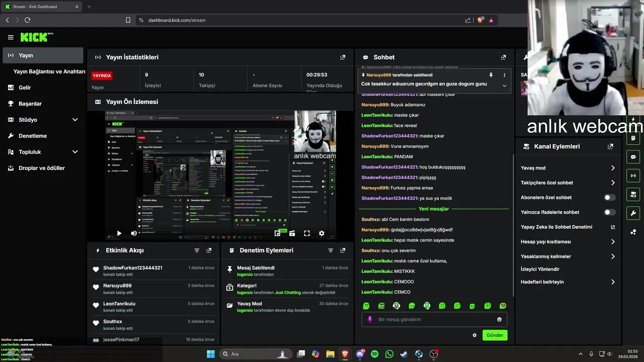Switch to Stream - Kick Dashboard tab
644x362 pixels.
41,7
